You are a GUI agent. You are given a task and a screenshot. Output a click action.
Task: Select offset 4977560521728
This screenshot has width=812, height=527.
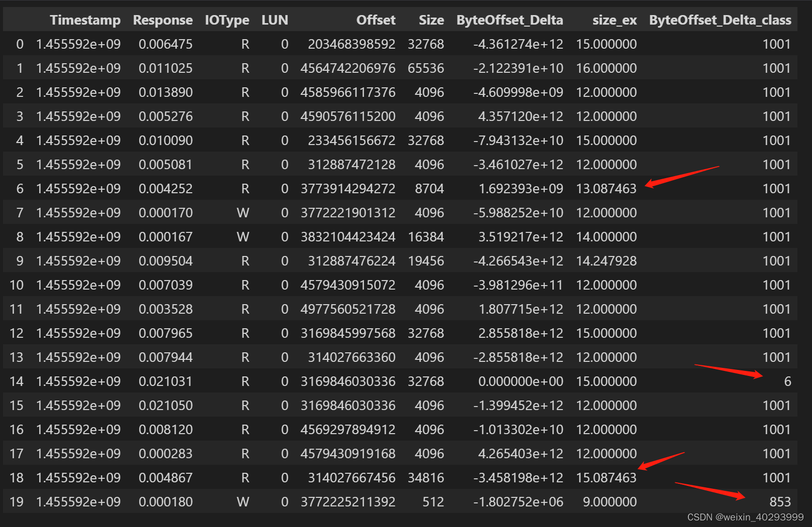click(x=348, y=309)
